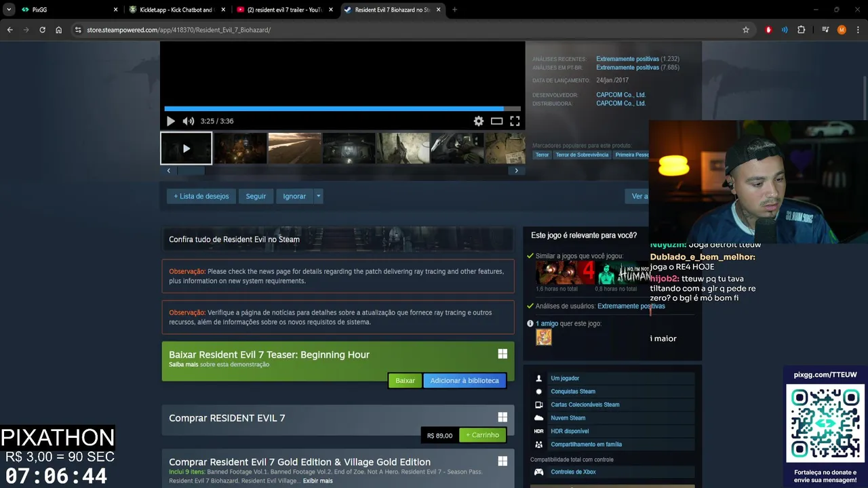The height and width of the screenshot is (488, 868).
Task: Open the tab search dropdown arrow
Action: [8, 9]
